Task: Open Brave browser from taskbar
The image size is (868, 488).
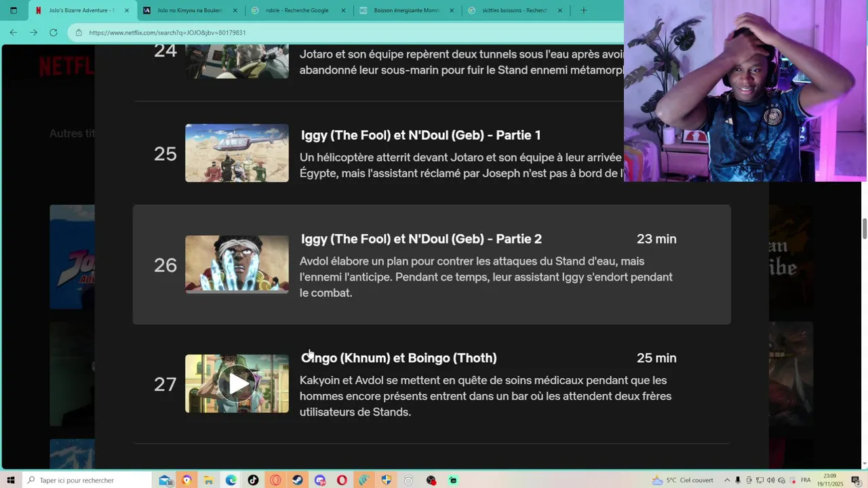Action: 186,480
